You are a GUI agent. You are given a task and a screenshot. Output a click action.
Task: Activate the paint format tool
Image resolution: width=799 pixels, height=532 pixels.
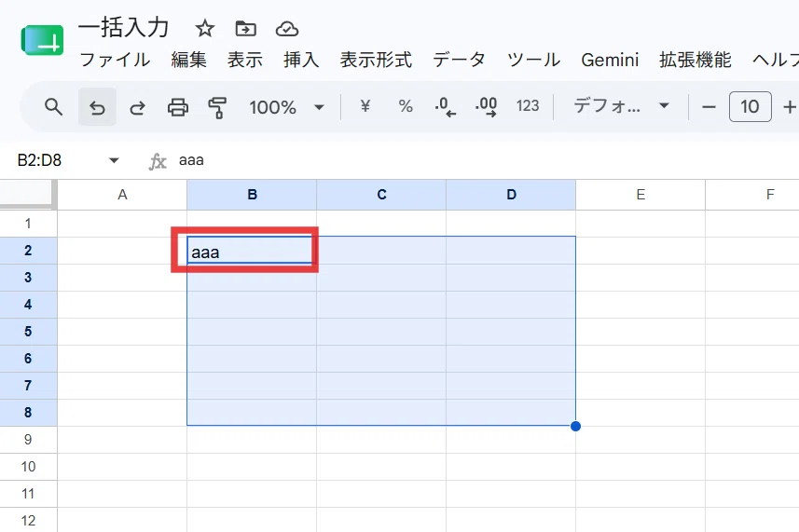click(x=217, y=107)
